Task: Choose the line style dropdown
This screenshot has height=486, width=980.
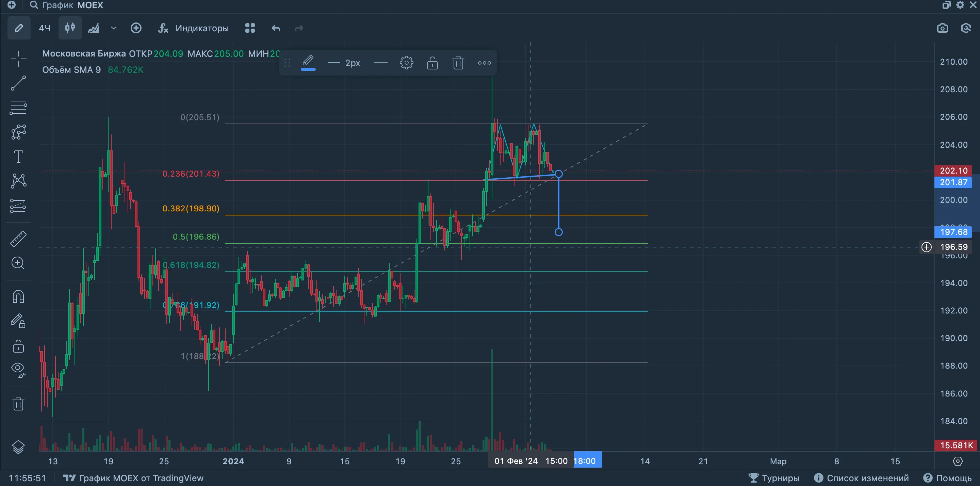Action: [380, 63]
